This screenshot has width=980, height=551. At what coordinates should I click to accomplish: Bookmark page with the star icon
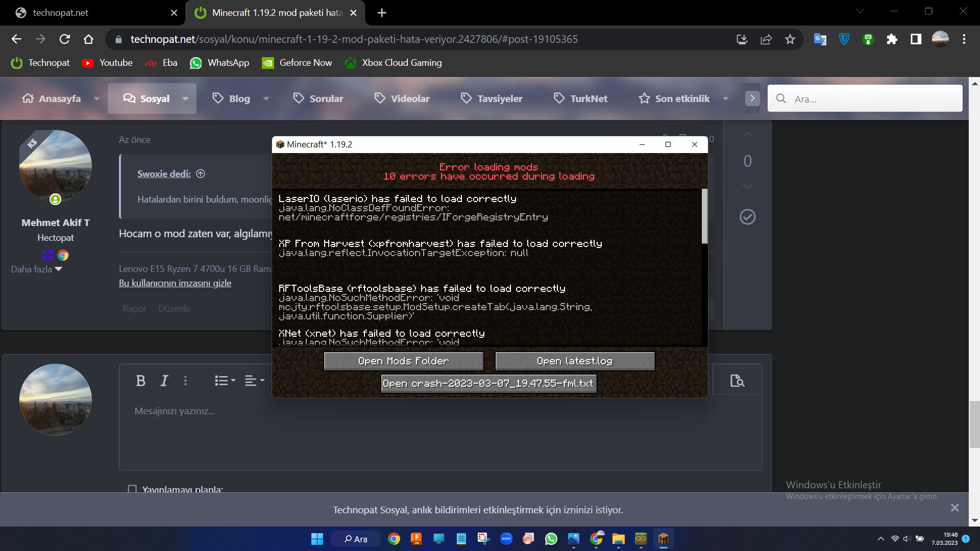tap(790, 39)
